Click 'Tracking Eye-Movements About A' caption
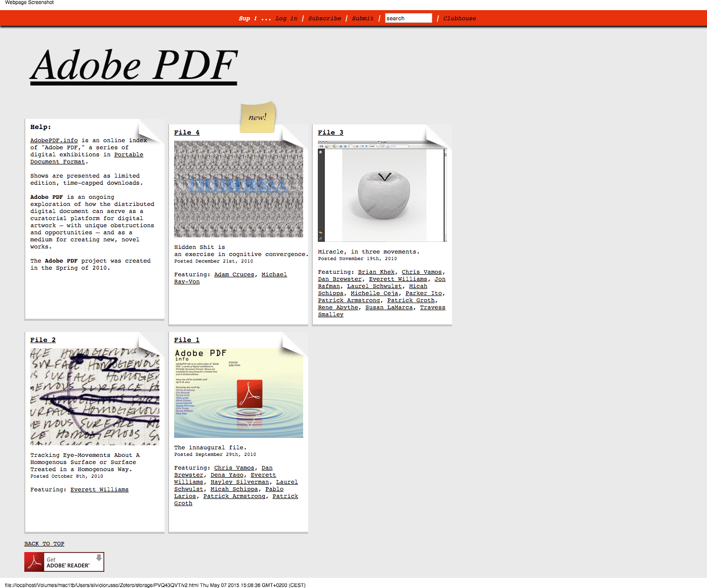The height and width of the screenshot is (588, 707). pos(85,455)
